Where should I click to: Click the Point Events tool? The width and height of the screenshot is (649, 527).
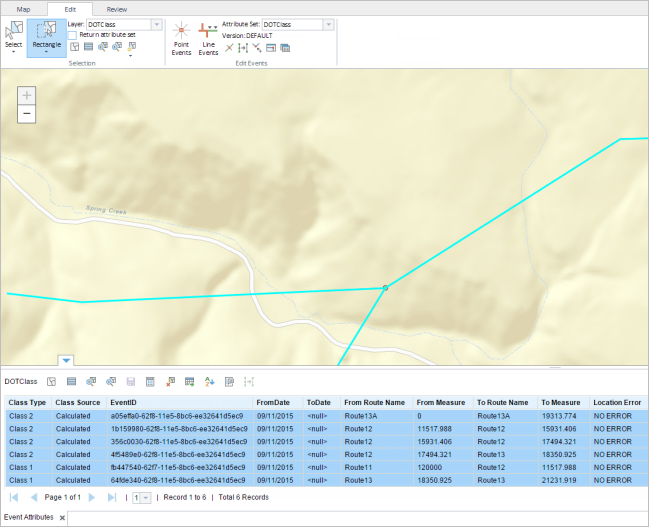click(181, 37)
